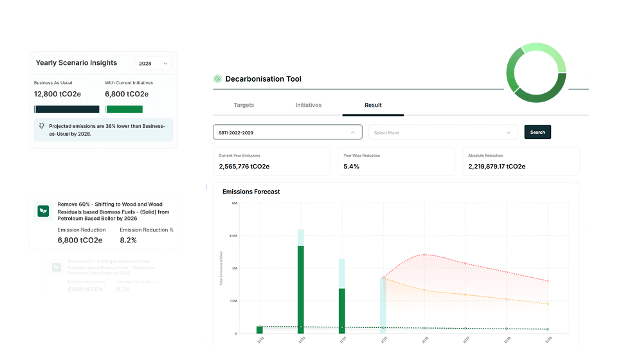Viewport: 634px width, 364px height.
Task: Select the Result tab
Action: [x=373, y=105]
